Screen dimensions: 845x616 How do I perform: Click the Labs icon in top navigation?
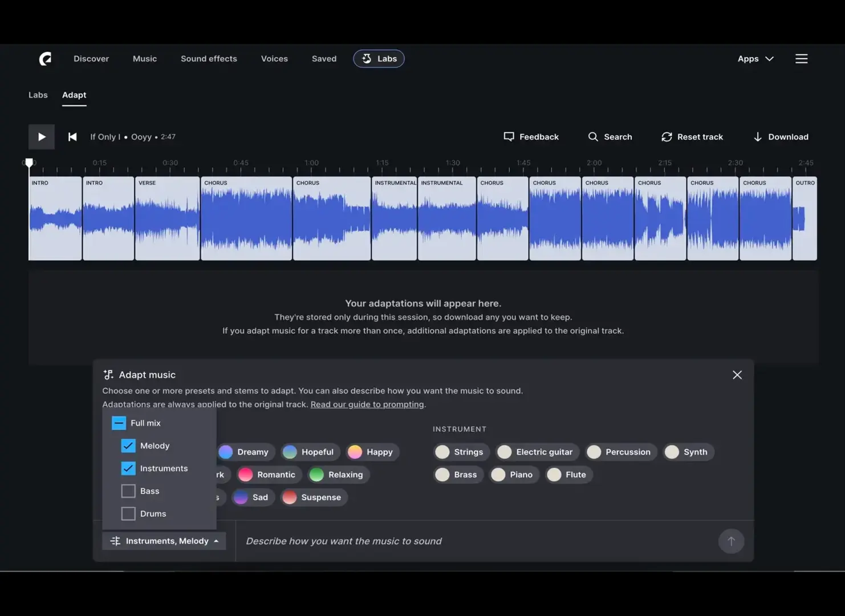pos(367,58)
